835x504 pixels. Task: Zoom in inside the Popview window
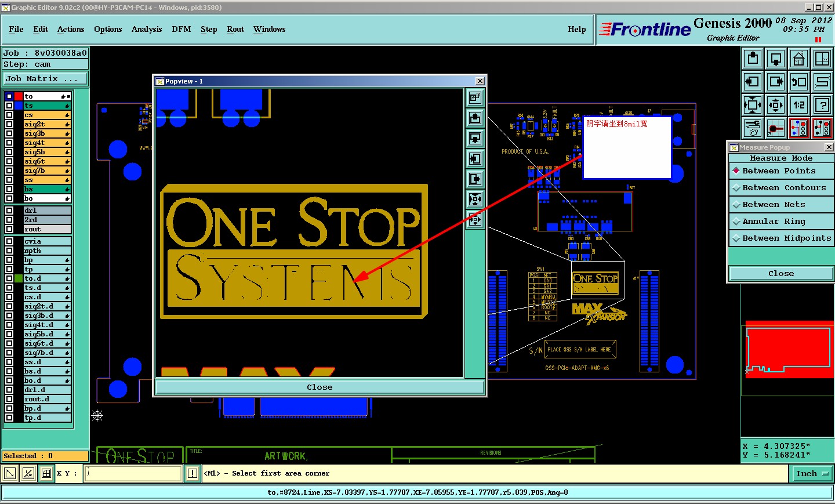point(475,200)
